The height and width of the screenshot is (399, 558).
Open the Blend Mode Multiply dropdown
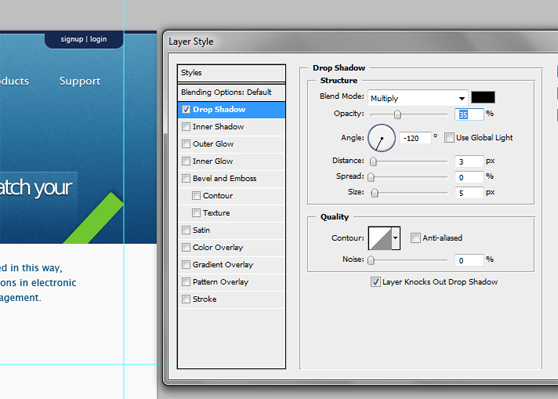(x=418, y=98)
